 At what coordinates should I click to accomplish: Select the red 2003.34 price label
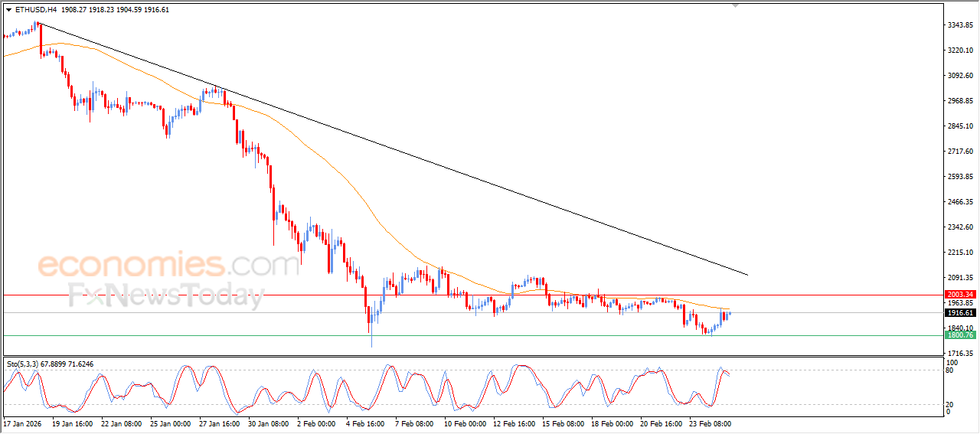959,295
